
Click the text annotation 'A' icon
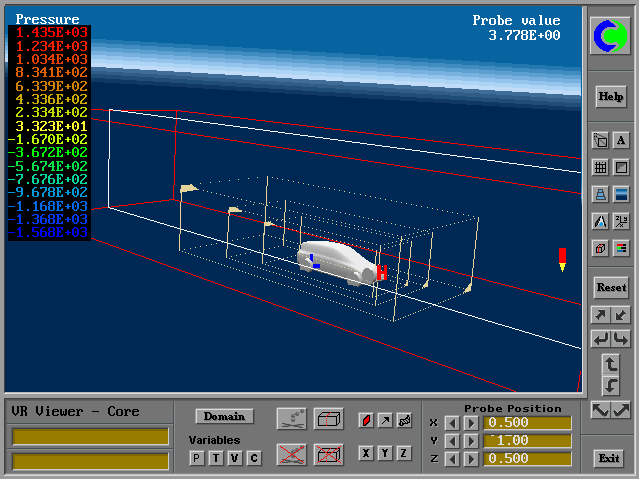621,141
